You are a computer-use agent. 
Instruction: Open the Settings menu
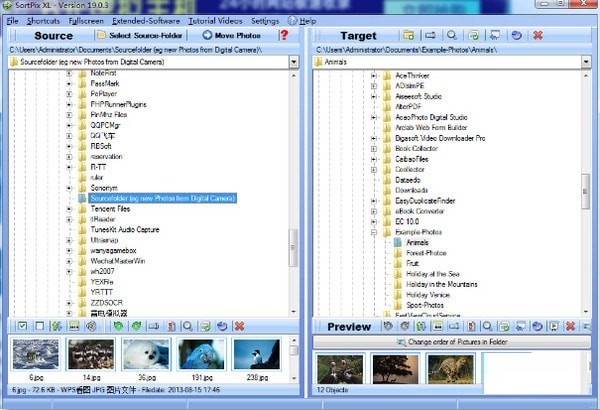pyautogui.click(x=265, y=21)
